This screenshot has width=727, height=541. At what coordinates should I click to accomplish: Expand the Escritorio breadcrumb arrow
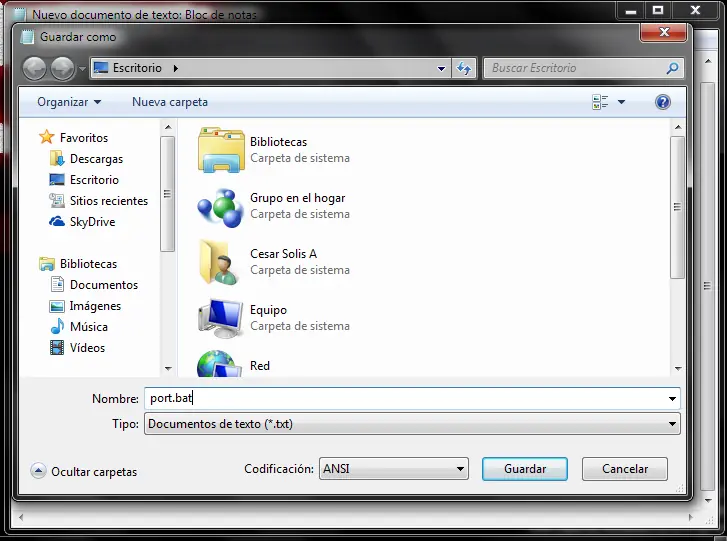coord(176,68)
